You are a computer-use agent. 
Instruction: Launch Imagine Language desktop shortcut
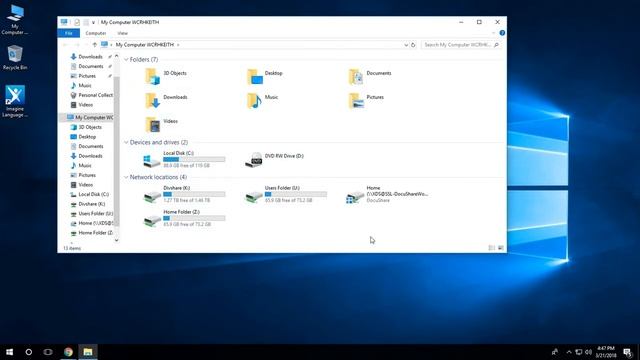pos(15,101)
